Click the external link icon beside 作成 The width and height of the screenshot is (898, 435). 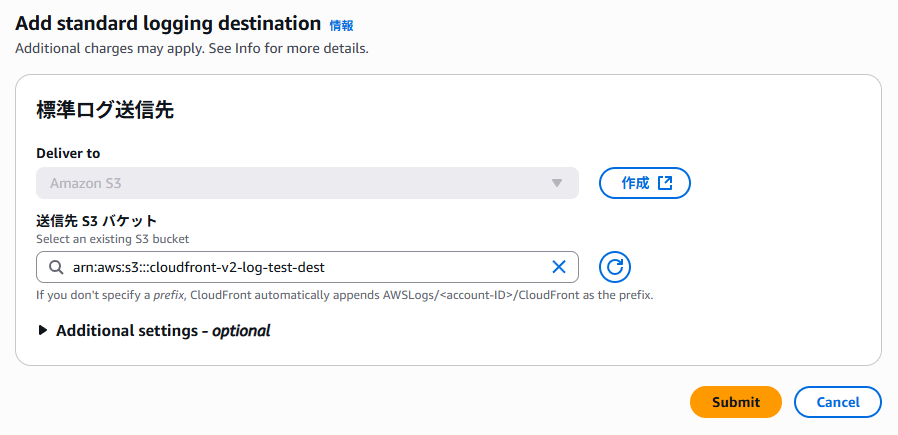tap(665, 183)
